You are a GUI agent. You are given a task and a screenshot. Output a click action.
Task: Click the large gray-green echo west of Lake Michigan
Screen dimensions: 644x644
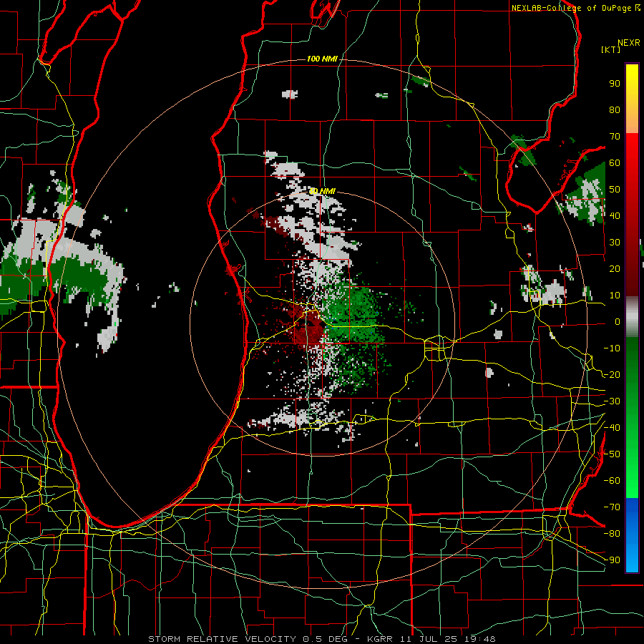62,263
